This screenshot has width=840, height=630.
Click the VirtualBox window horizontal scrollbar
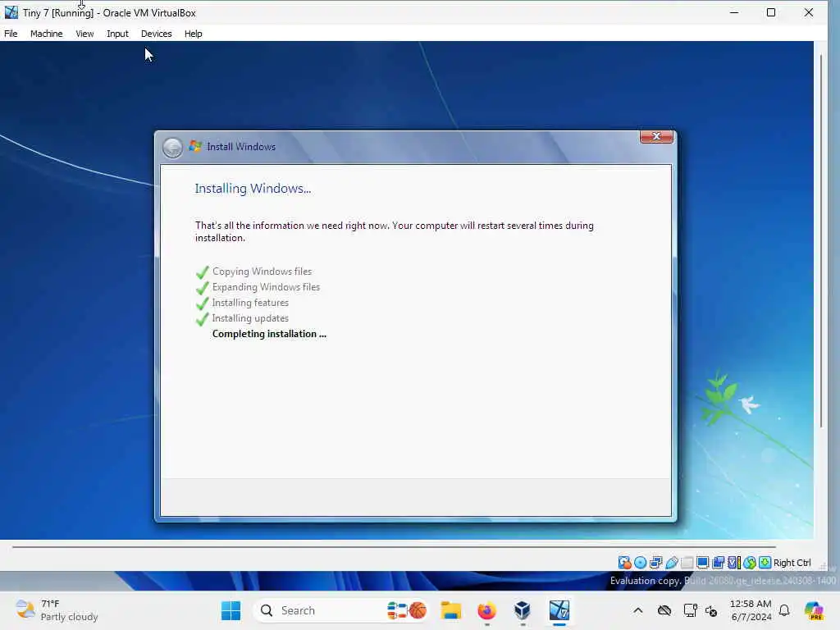394,547
